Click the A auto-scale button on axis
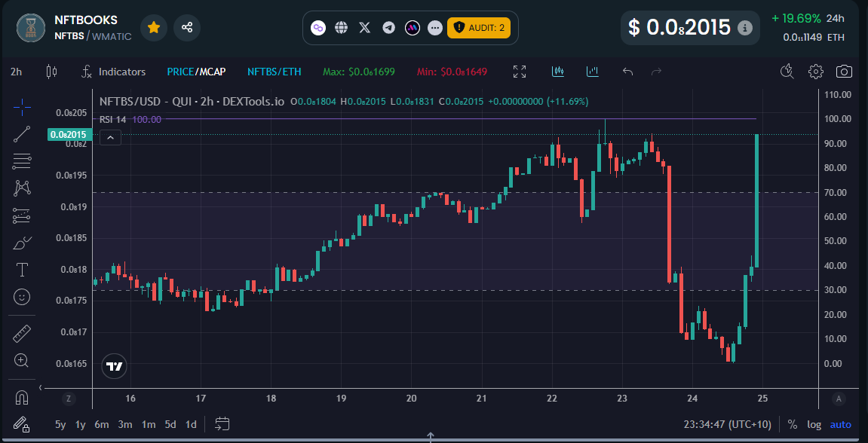Screen dimensions: 868x443 pos(839,399)
